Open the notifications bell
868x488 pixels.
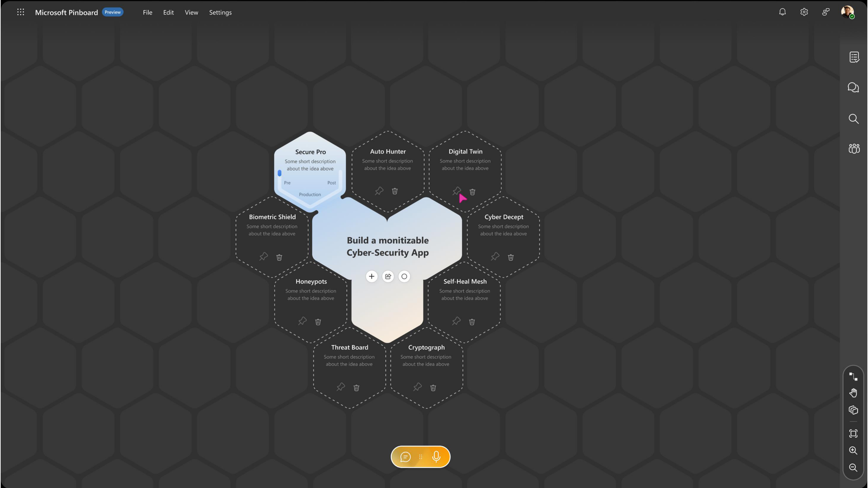click(x=782, y=12)
